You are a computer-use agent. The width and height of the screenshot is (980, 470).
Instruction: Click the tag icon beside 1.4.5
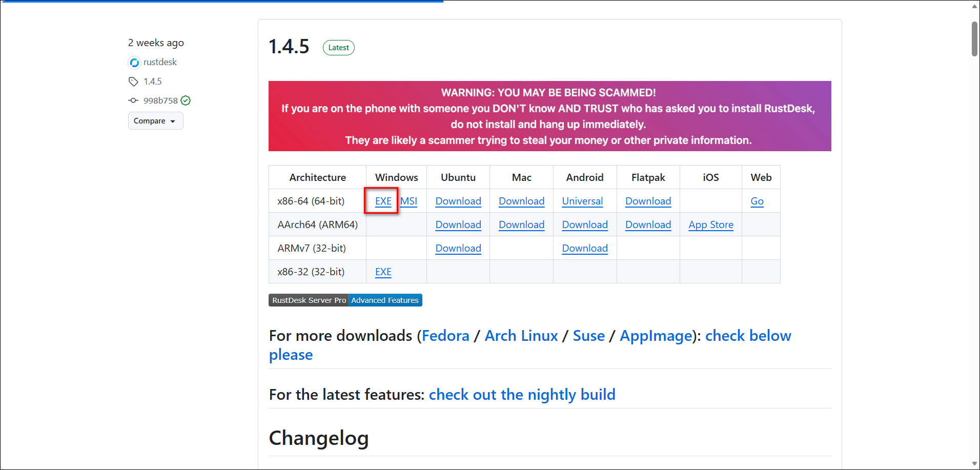click(133, 81)
